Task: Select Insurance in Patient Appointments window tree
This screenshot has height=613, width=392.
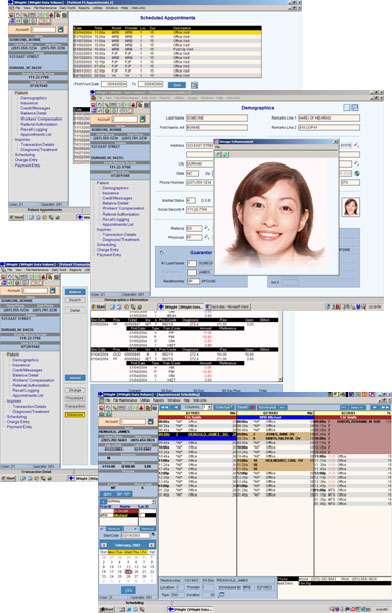Action: click(x=29, y=103)
